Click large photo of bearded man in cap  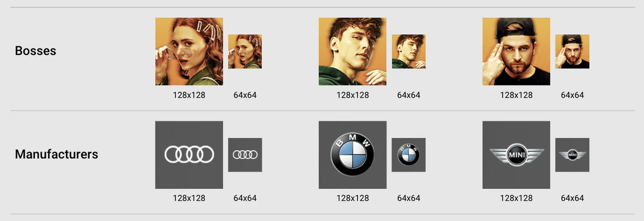pos(516,51)
